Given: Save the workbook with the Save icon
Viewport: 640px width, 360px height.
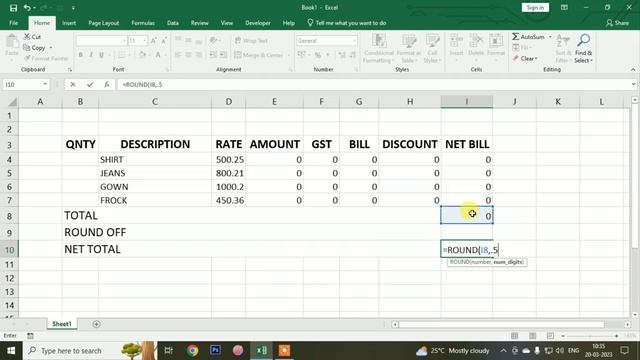Looking at the screenshot, I should (x=13, y=8).
